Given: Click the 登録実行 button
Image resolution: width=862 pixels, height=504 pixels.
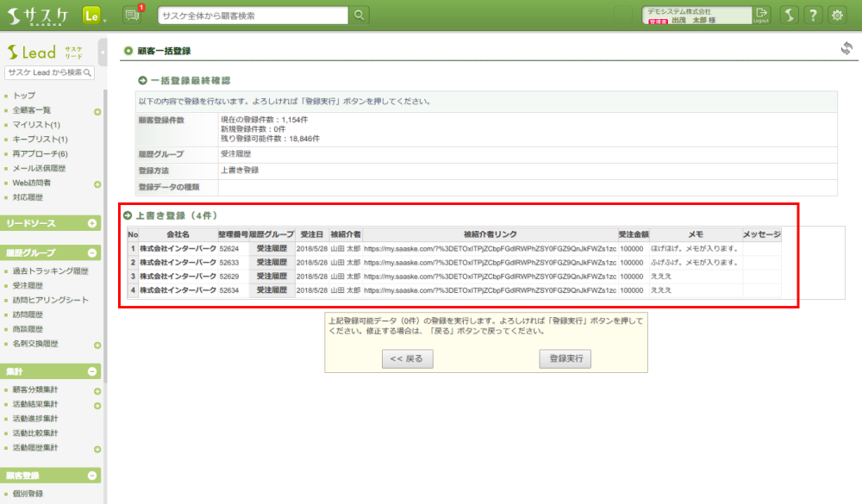Looking at the screenshot, I should tap(565, 359).
